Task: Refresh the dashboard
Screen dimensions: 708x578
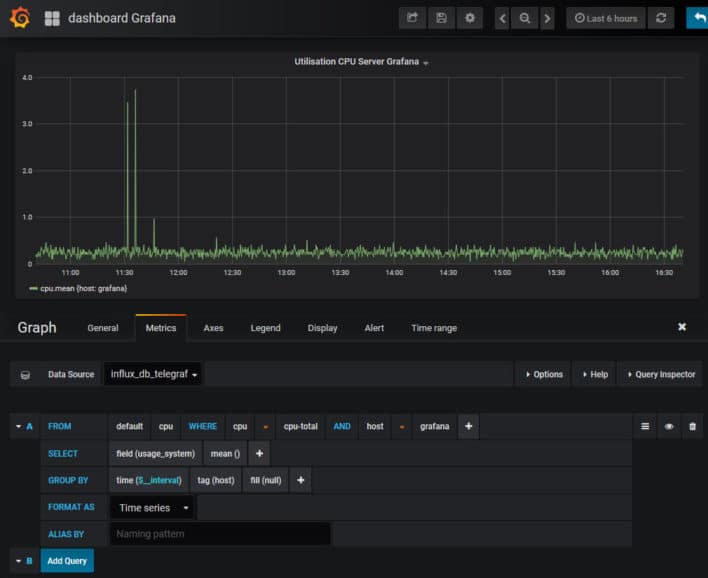Action: [661, 18]
